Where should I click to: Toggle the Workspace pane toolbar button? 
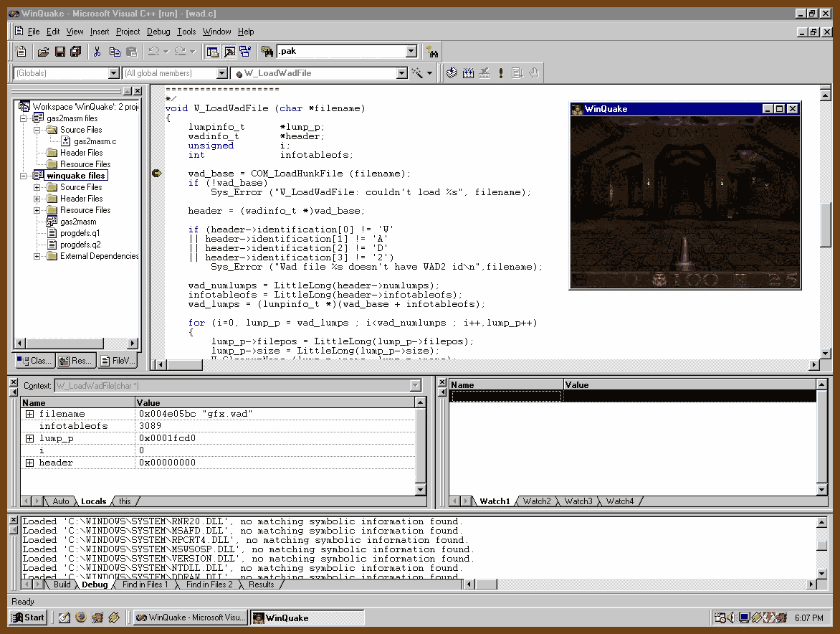[213, 52]
